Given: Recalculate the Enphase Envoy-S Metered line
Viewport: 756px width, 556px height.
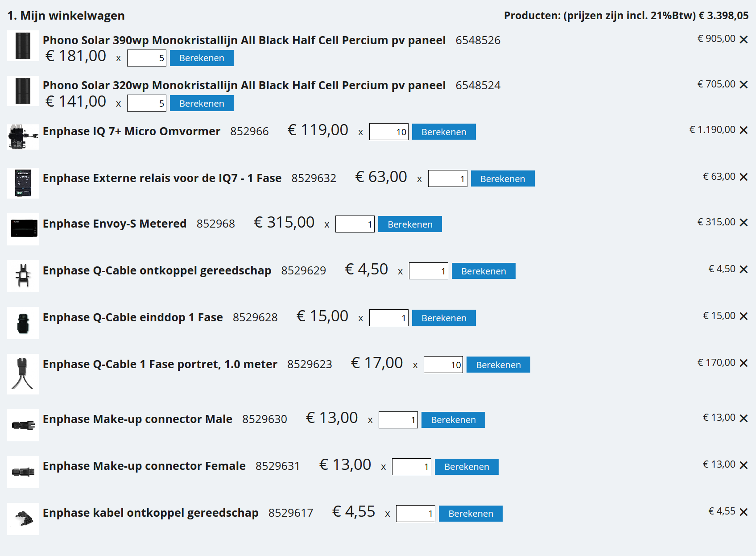Looking at the screenshot, I should coord(410,224).
